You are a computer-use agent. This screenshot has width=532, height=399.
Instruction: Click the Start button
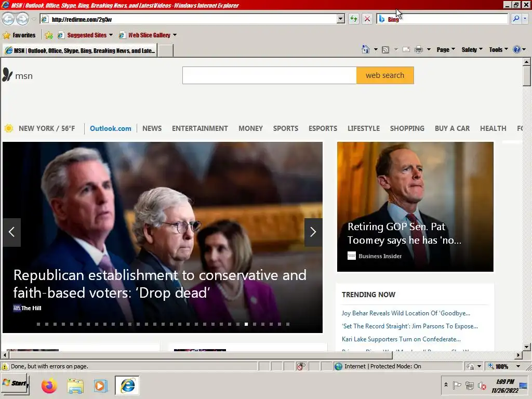[15, 383]
